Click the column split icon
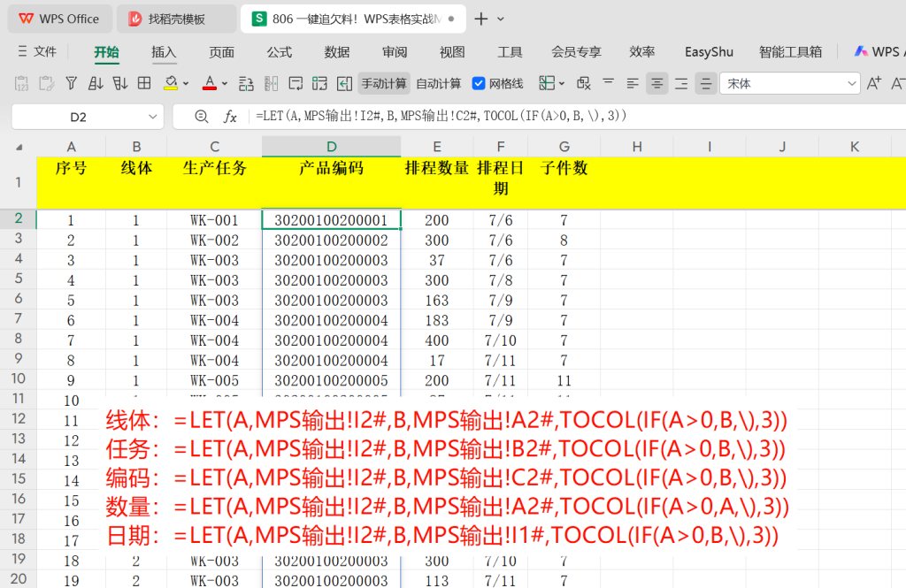Screen dimensions: 906x588 point(271,84)
